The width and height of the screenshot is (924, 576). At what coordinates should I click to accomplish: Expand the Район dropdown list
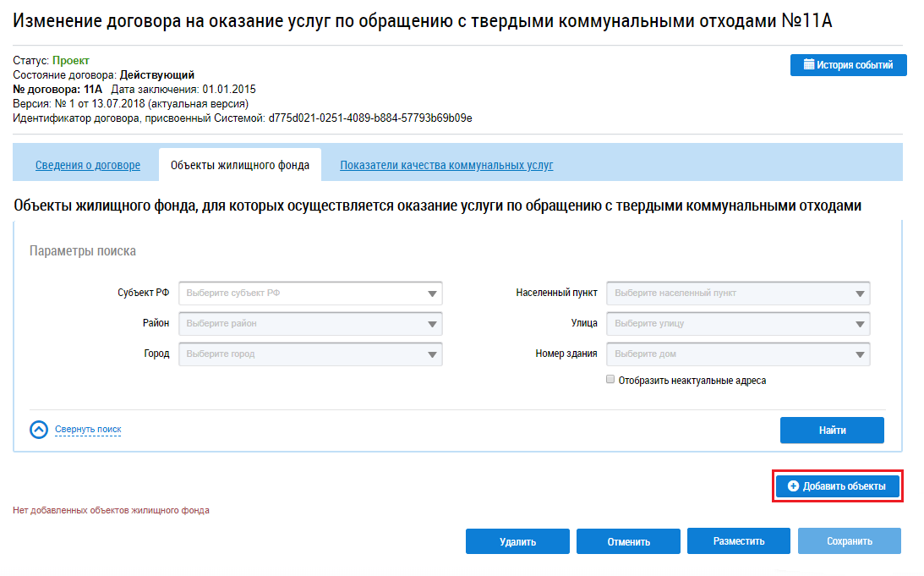click(310, 324)
